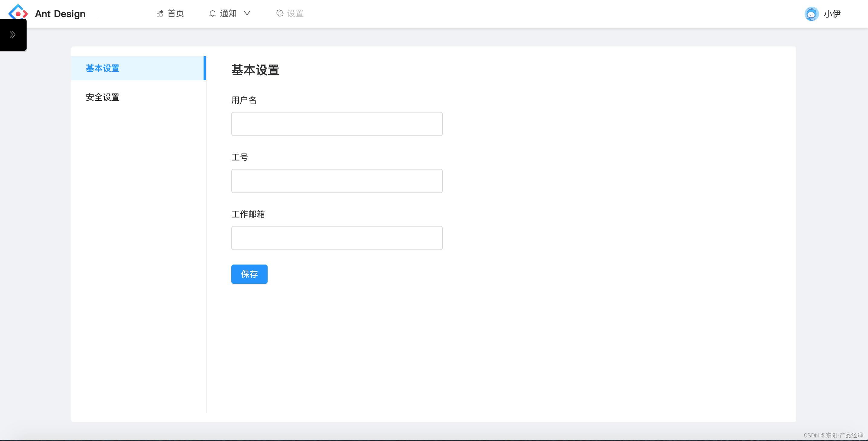Click the Ant Design title text
868x441 pixels.
pyautogui.click(x=60, y=14)
